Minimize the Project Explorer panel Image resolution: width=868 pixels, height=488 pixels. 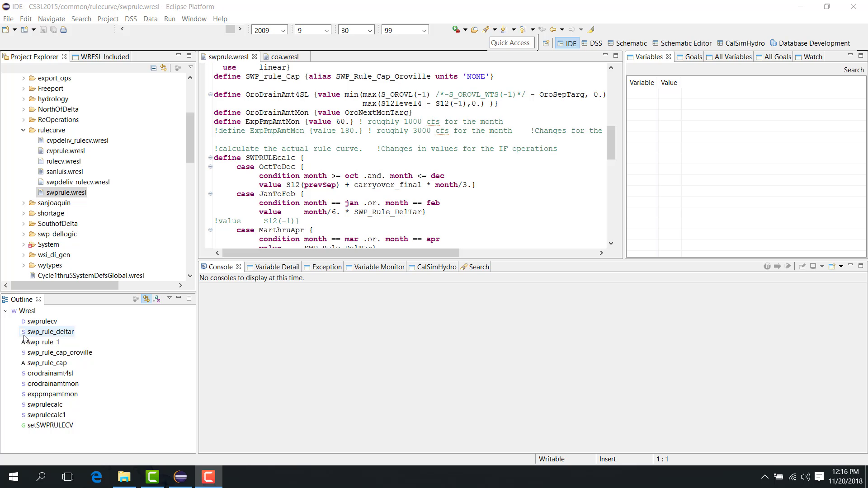tap(179, 56)
